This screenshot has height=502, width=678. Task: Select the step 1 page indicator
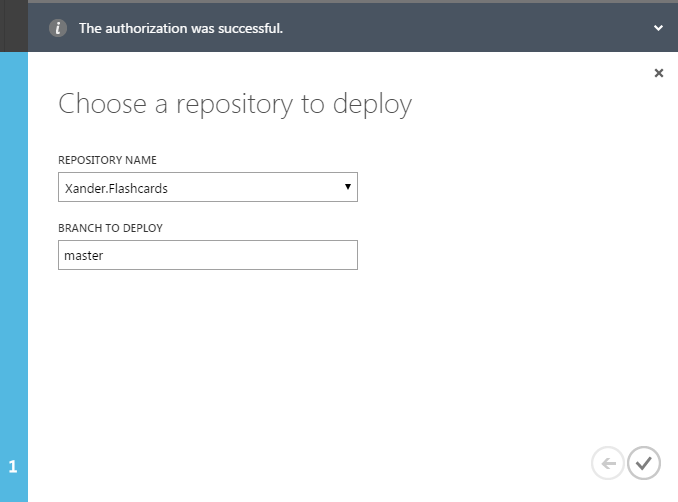pos(13,466)
